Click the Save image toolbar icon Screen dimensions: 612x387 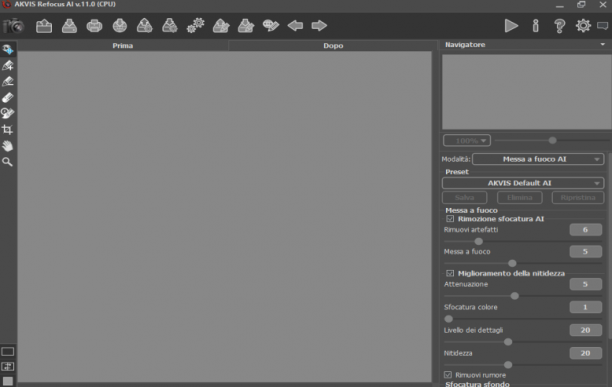click(69, 26)
